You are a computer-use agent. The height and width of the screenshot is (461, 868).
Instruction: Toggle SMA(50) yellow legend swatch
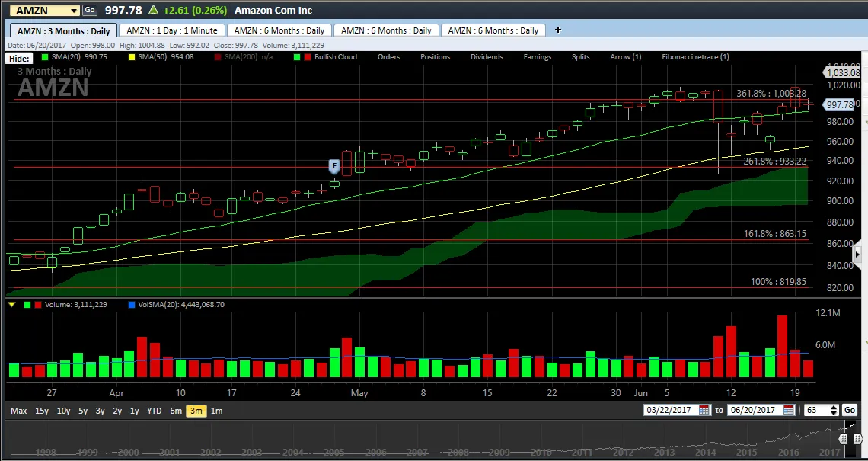pos(131,57)
